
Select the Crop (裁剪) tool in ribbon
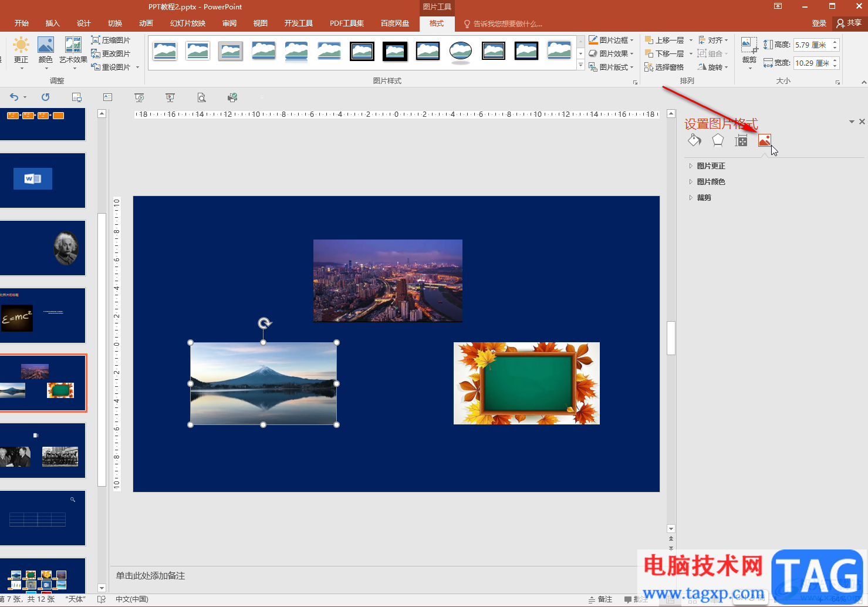749,50
